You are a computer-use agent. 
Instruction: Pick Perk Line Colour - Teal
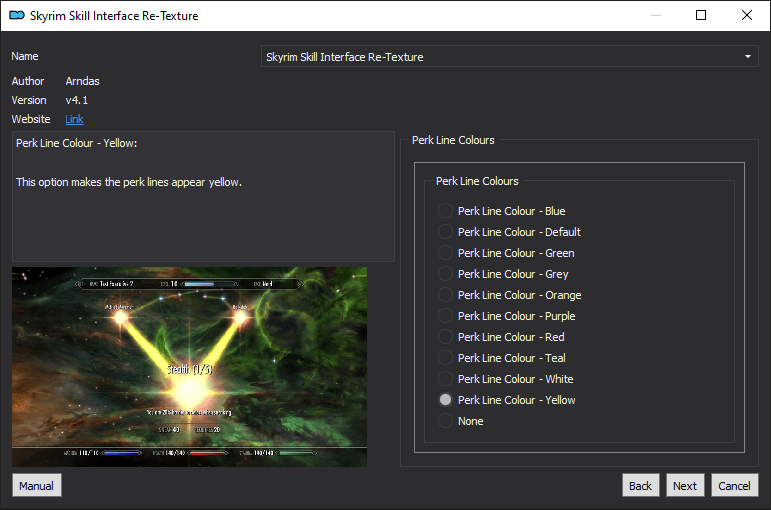(445, 358)
